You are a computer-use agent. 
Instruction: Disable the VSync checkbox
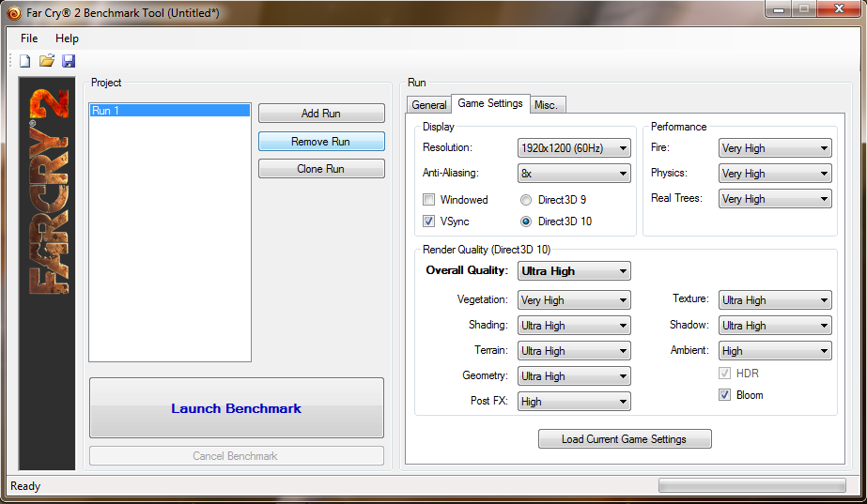point(428,221)
